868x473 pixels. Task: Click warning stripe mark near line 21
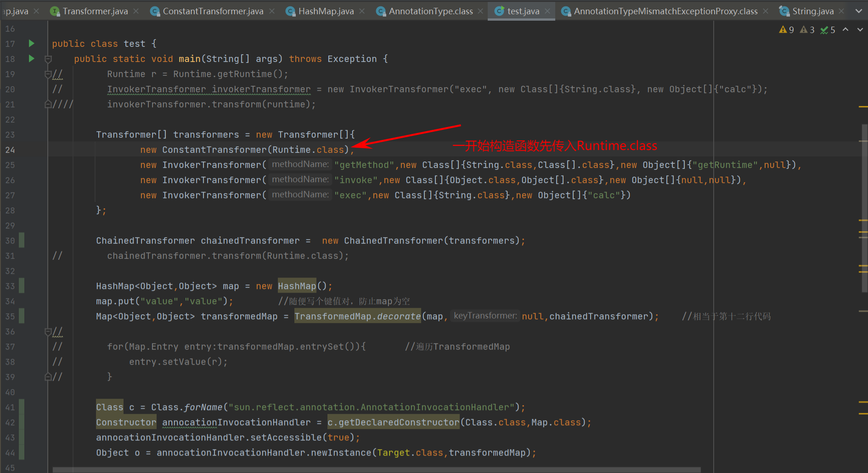(x=863, y=106)
